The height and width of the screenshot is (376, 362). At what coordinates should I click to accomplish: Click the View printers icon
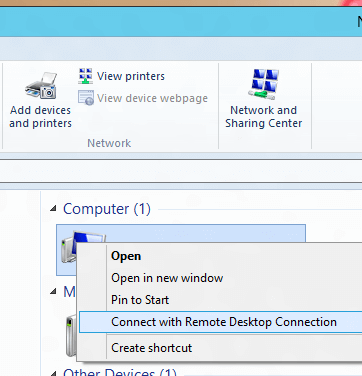(x=86, y=76)
